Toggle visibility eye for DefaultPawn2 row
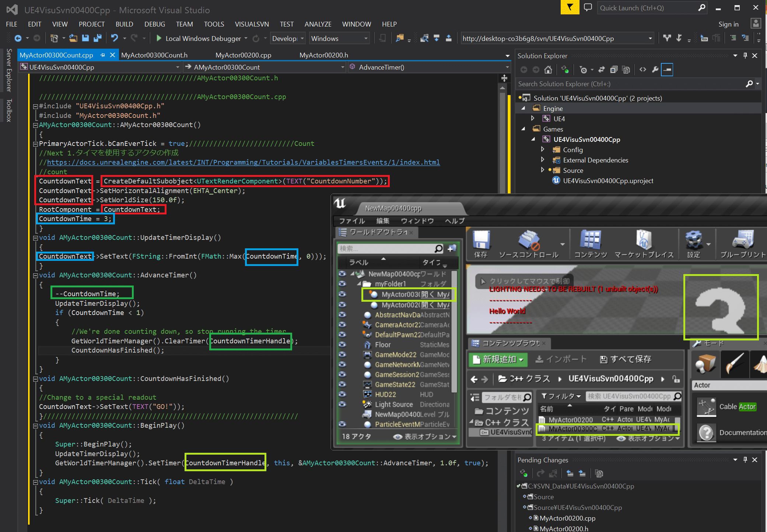Image resolution: width=767 pixels, height=532 pixels. click(342, 335)
